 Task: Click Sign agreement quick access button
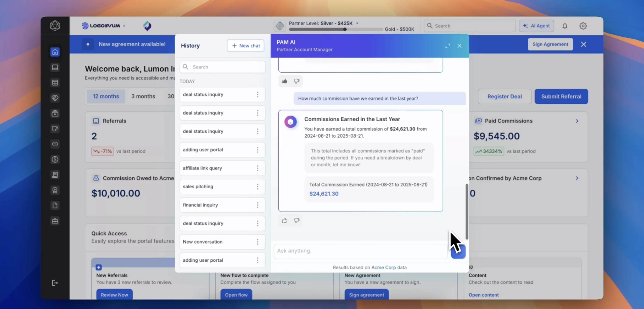pyautogui.click(x=366, y=295)
